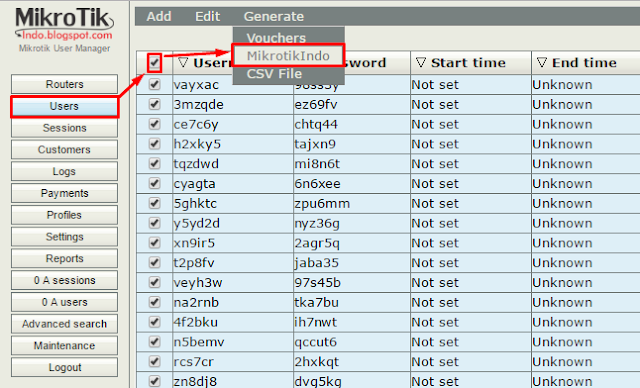This screenshot has width=640, height=388.
Task: Uncheck the checkbox for user zn8dj8
Action: (154, 381)
